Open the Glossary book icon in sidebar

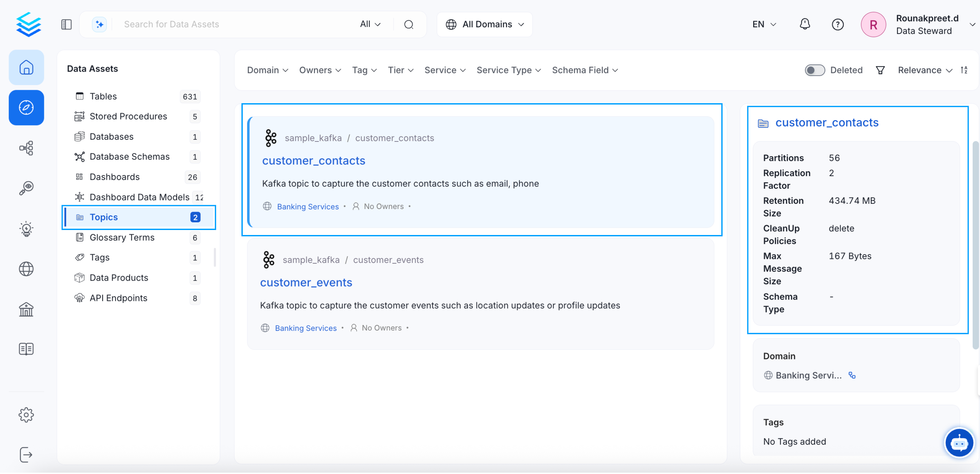coord(26,349)
